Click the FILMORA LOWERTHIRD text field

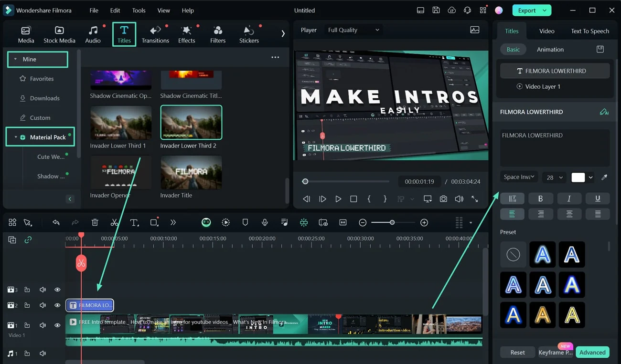pos(555,148)
